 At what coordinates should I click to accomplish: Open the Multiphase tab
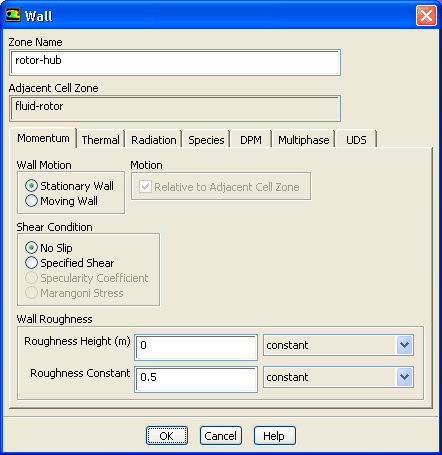coord(303,140)
